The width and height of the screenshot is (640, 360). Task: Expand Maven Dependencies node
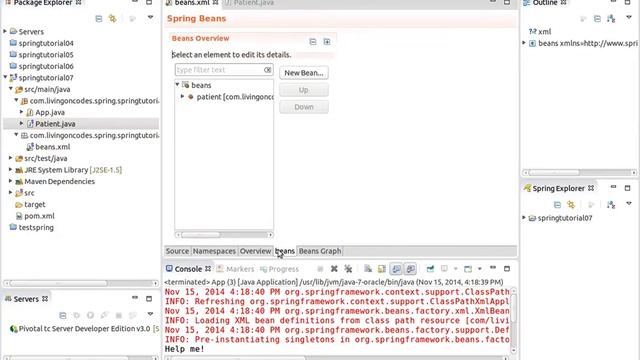coord(11,181)
